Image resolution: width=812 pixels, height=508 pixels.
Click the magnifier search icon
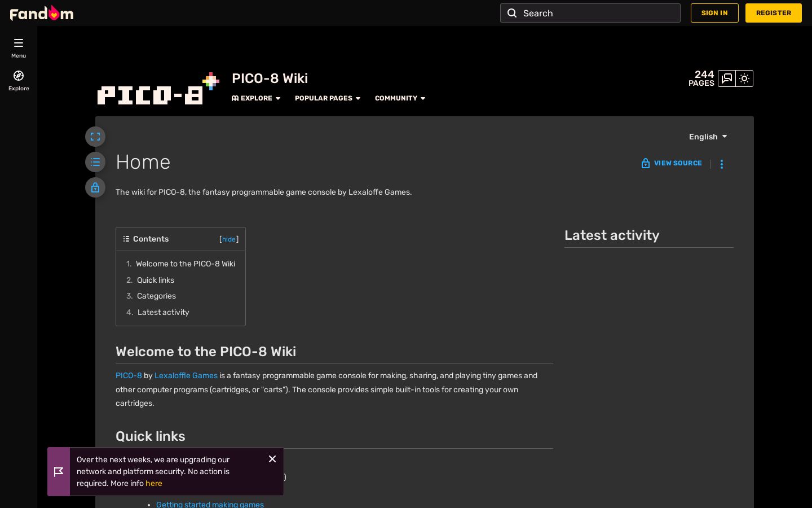512,13
